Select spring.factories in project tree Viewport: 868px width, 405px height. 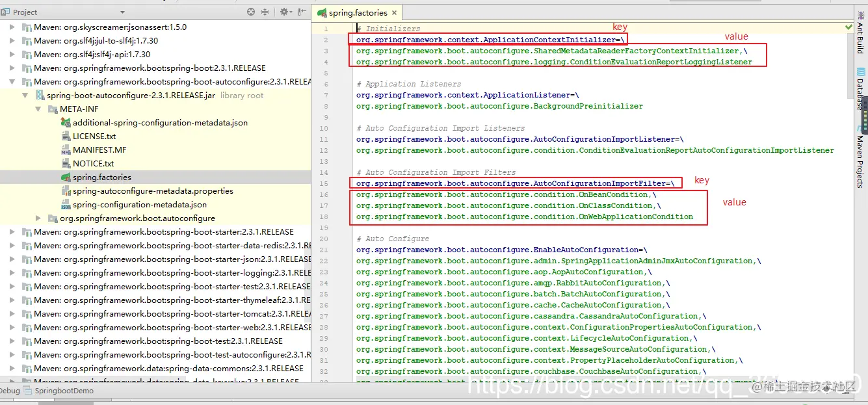102,177
